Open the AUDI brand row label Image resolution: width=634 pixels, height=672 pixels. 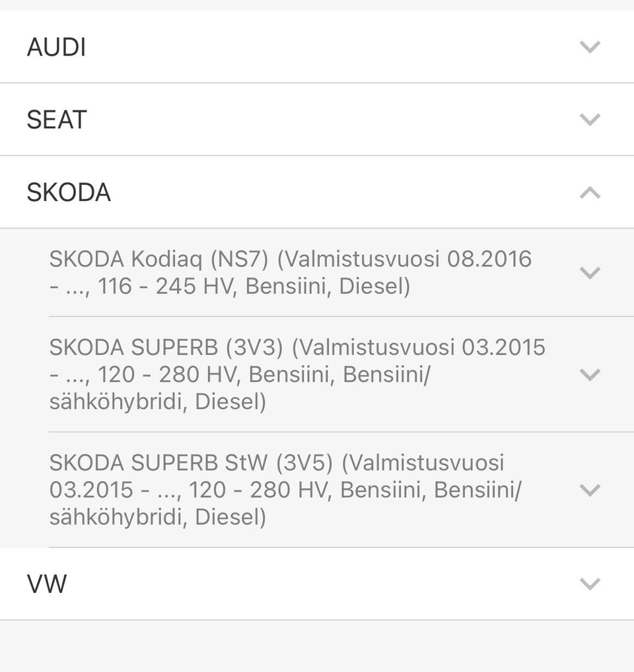tap(57, 48)
